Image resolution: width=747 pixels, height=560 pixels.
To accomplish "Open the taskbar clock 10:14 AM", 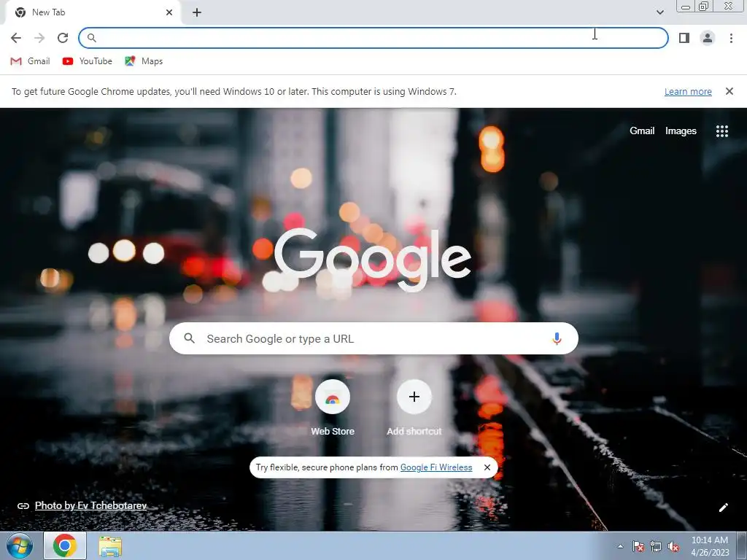I will [x=710, y=546].
